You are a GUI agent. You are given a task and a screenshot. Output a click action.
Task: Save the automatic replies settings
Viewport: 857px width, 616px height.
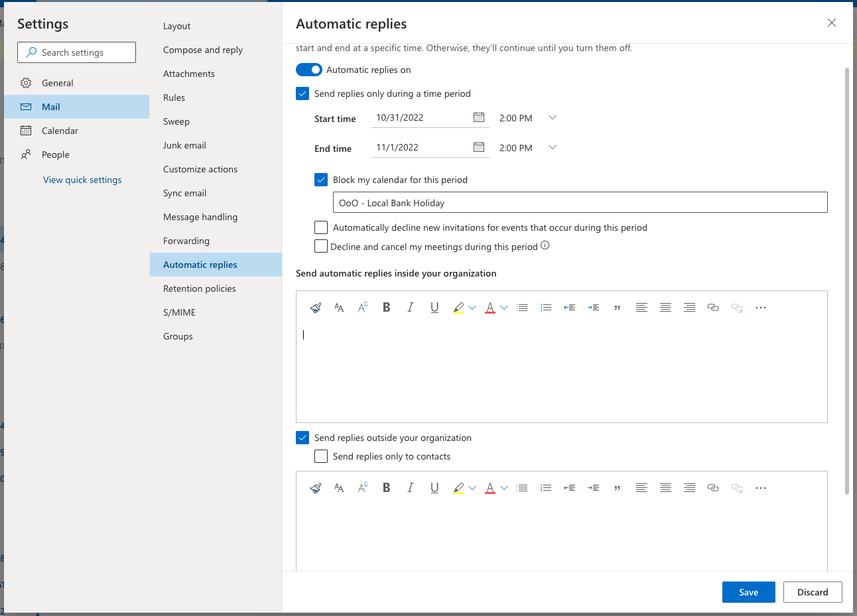(x=748, y=592)
